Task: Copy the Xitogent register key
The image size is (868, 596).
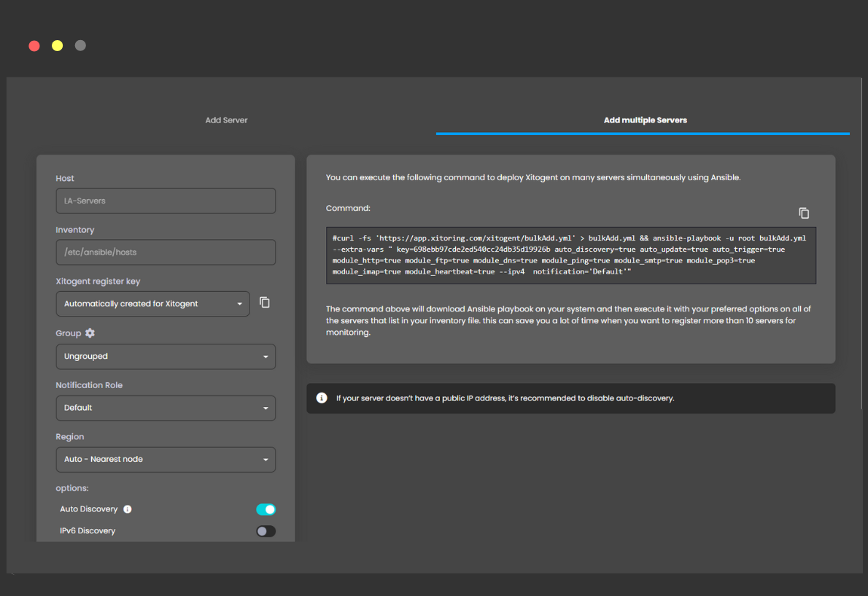Action: pyautogui.click(x=265, y=303)
